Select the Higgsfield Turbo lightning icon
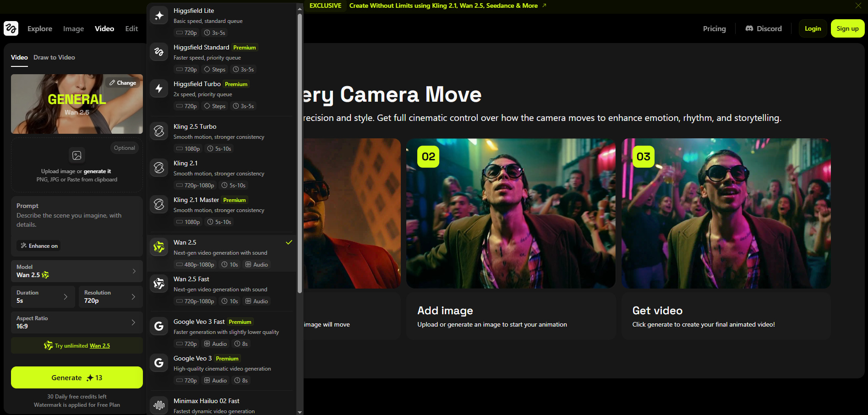This screenshot has width=868, height=415. [159, 88]
